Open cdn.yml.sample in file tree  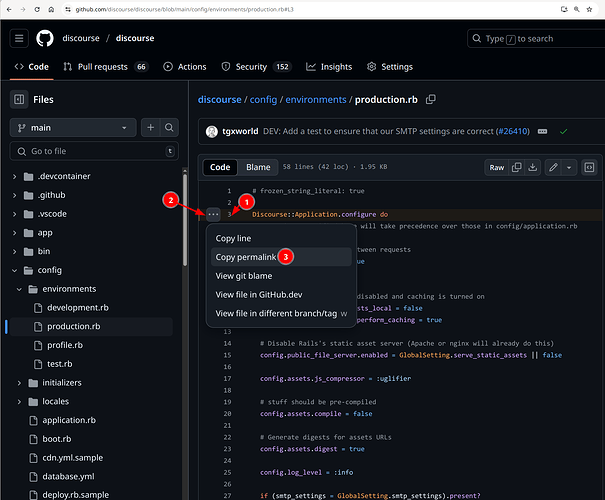[73, 458]
